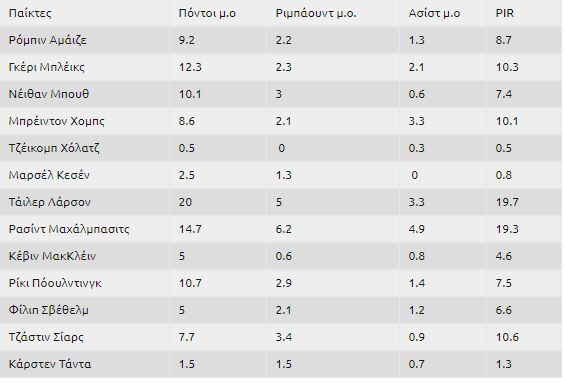Select the Ριμπάουντ μ.ο. column header
Image resolution: width=565 pixels, height=389 pixels.
coord(316,13)
